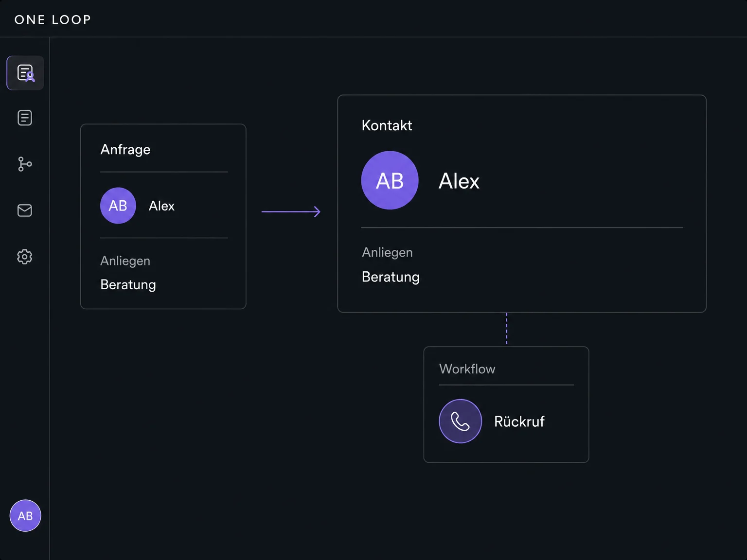The width and height of the screenshot is (747, 560).
Task: Click the name Alex in Anfrage card
Action: tap(161, 206)
